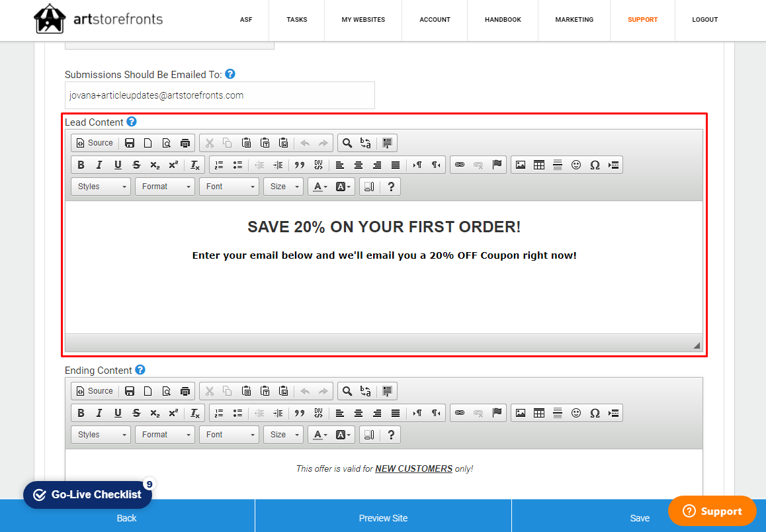This screenshot has width=766, height=532.
Task: Toggle Bold in Lead Content editor
Action: coord(81,165)
